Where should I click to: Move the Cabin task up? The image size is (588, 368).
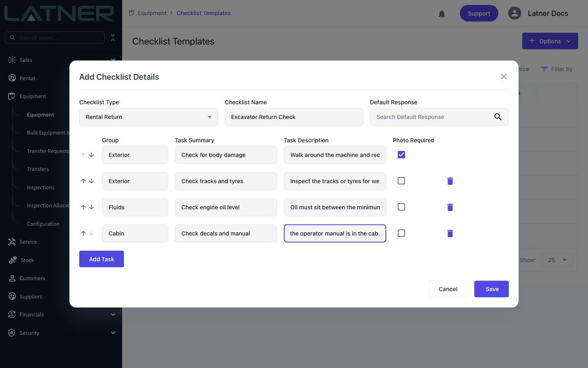tap(83, 233)
